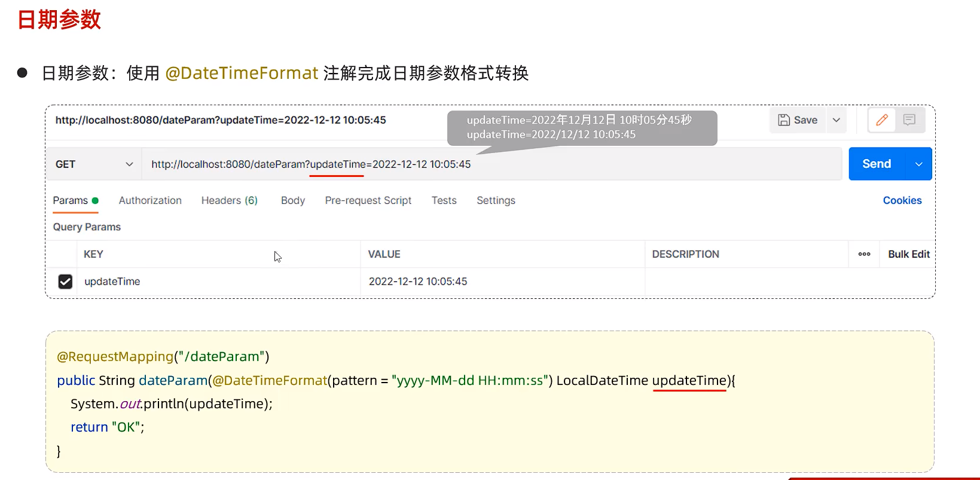The width and height of the screenshot is (980, 480).
Task: Open the Settings tab
Action: click(x=496, y=201)
